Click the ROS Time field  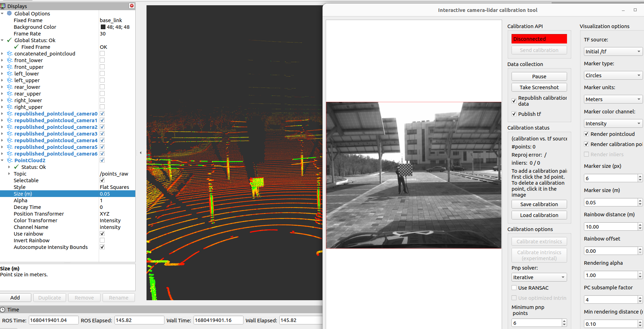coord(53,320)
